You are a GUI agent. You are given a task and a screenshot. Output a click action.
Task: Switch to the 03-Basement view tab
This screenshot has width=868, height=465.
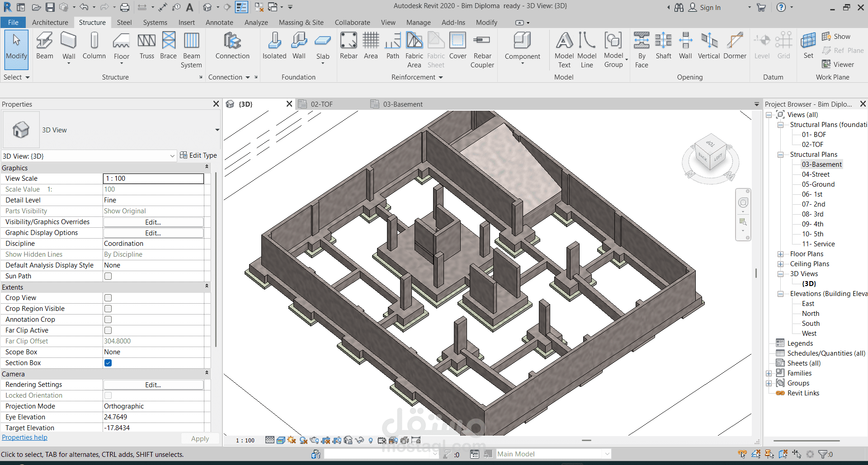click(x=402, y=104)
